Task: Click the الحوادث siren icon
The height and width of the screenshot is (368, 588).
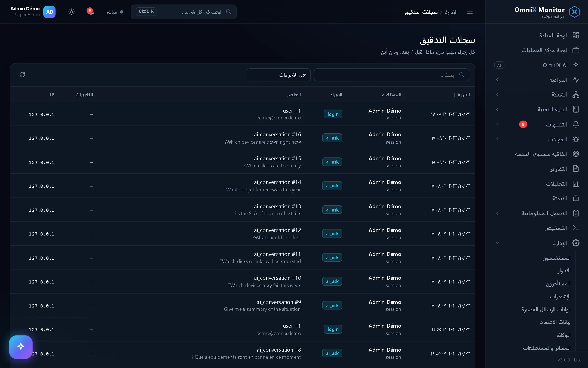Action: click(x=576, y=139)
